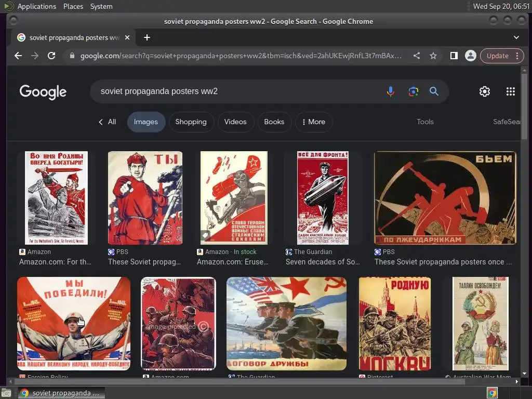This screenshot has height=399, width=532.
Task: Open the three-flags sailors poster thumbnail
Action: tap(286, 324)
